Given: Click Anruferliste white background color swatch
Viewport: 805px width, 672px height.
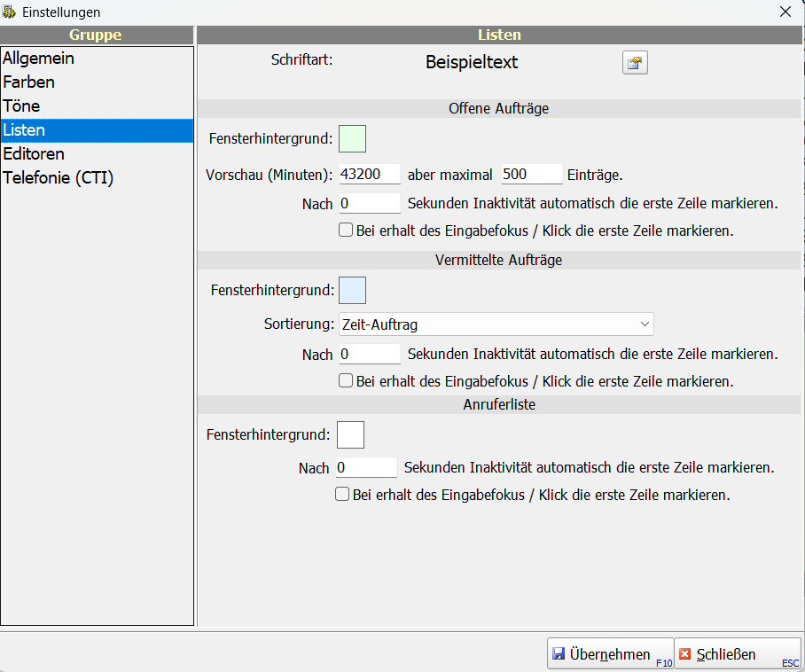Looking at the screenshot, I should [350, 435].
